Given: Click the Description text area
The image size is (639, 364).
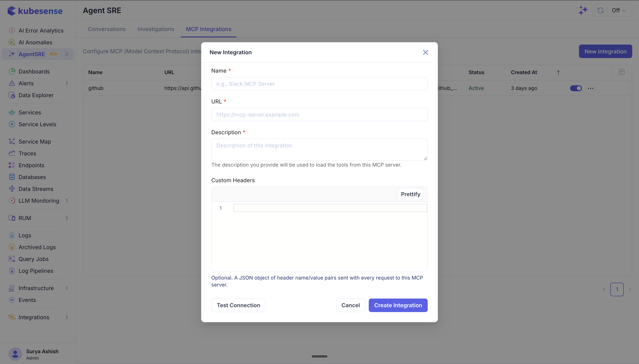Looking at the screenshot, I should pos(319,150).
